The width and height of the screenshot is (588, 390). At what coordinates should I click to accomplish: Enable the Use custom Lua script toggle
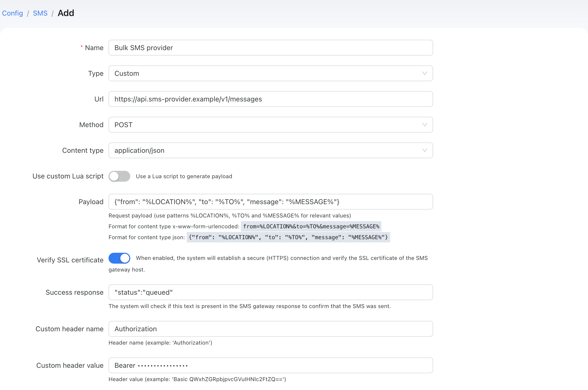pos(119,176)
